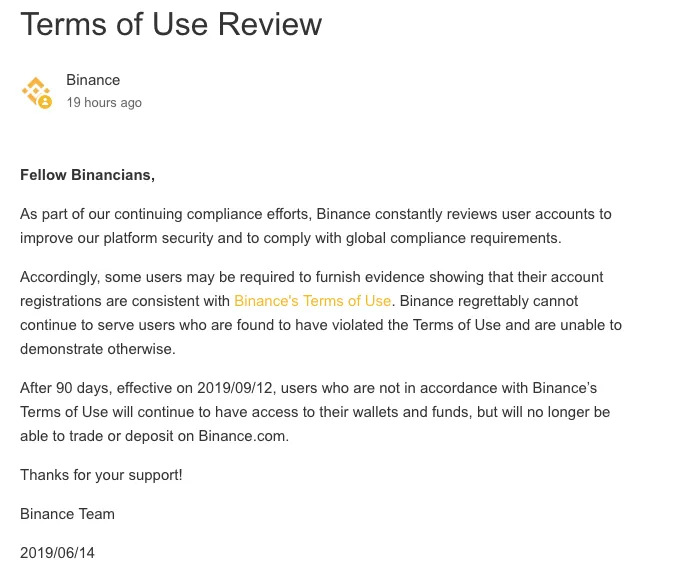Click the "Thanks for your support!" line
Screen dimensions: 683x575
[101, 475]
